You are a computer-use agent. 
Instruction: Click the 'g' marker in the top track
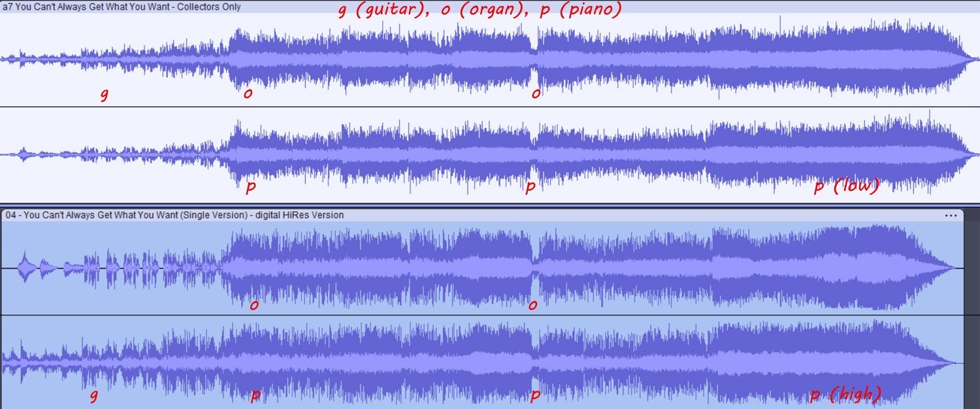[104, 95]
